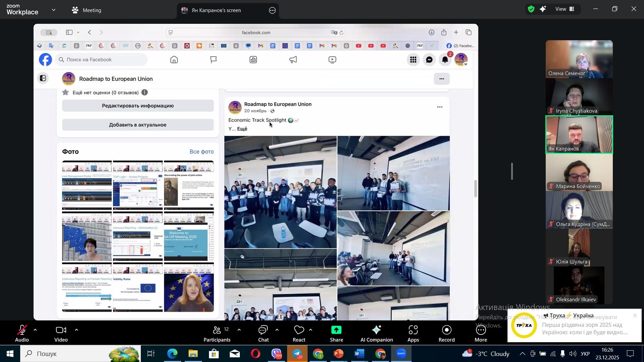Start recording with Record button
This screenshot has width=644, height=362.
pos(446,333)
